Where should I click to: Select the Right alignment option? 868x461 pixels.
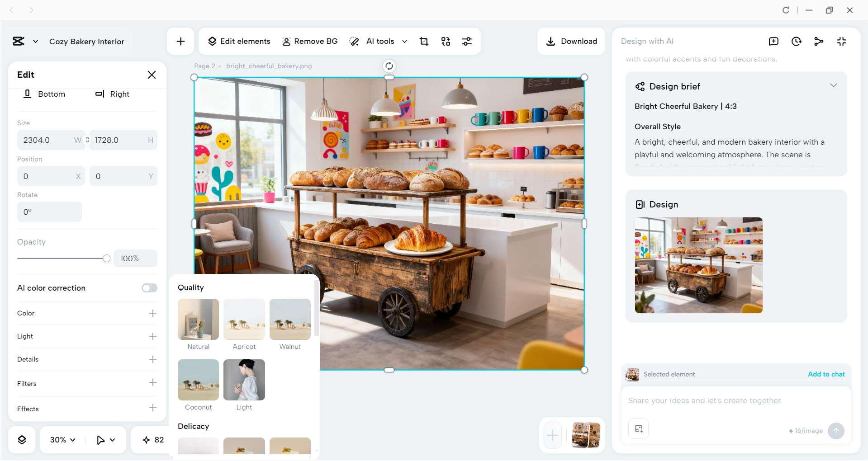pyautogui.click(x=113, y=94)
